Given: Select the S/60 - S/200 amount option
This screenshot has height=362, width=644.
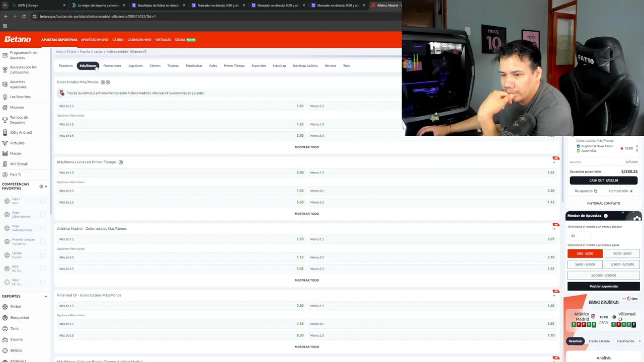Looking at the screenshot, I should [585, 253].
